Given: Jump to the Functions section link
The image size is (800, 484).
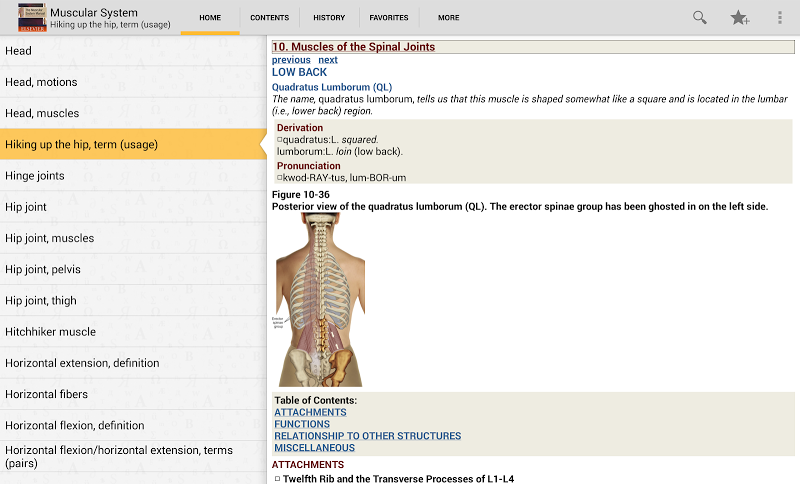Looking at the screenshot, I should [302, 424].
